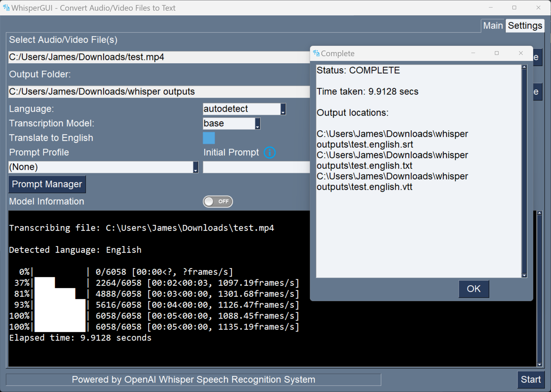Open the Language autodetect dropdown
This screenshot has width=551, height=392.
[282, 109]
